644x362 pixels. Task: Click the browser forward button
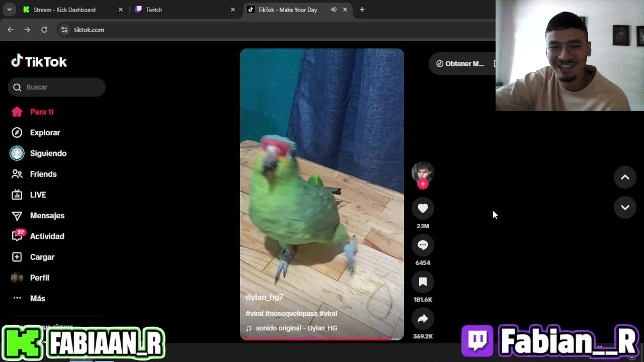[x=27, y=30]
